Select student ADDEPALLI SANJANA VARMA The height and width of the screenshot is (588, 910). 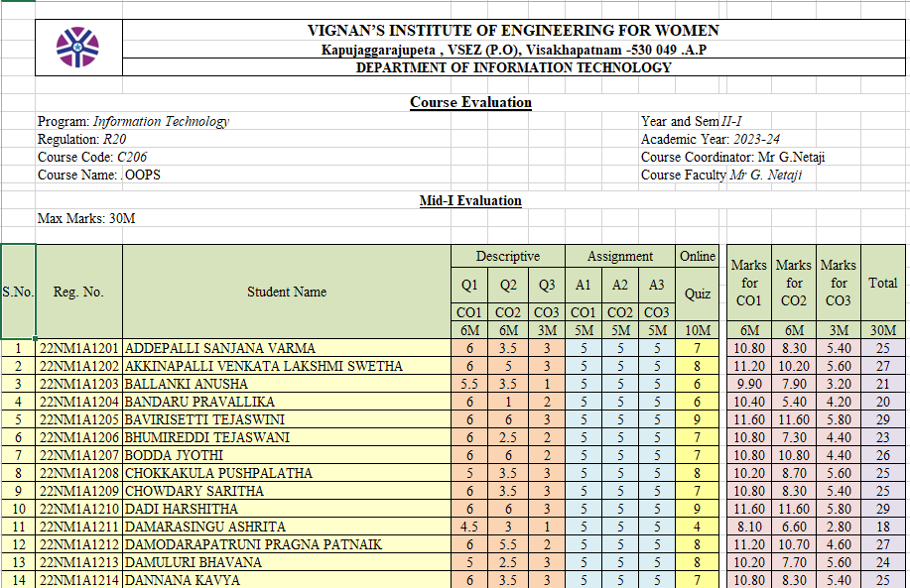coord(287,348)
